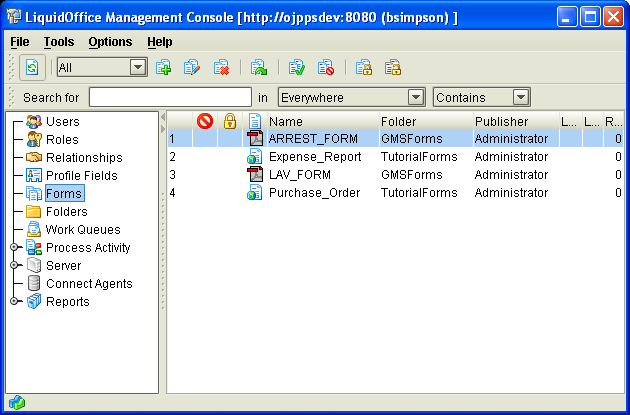Click the last padlock icon in toolbar
The width and height of the screenshot is (630, 415).
pos(393,67)
